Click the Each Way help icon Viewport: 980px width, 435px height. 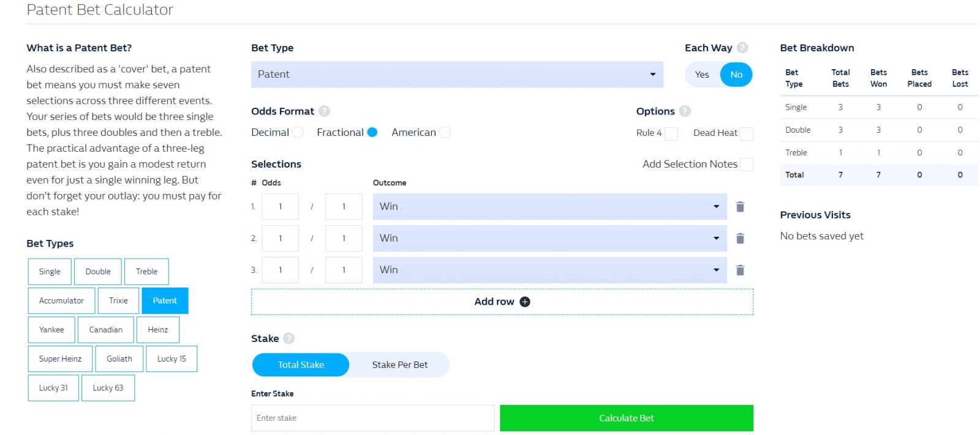pos(742,48)
